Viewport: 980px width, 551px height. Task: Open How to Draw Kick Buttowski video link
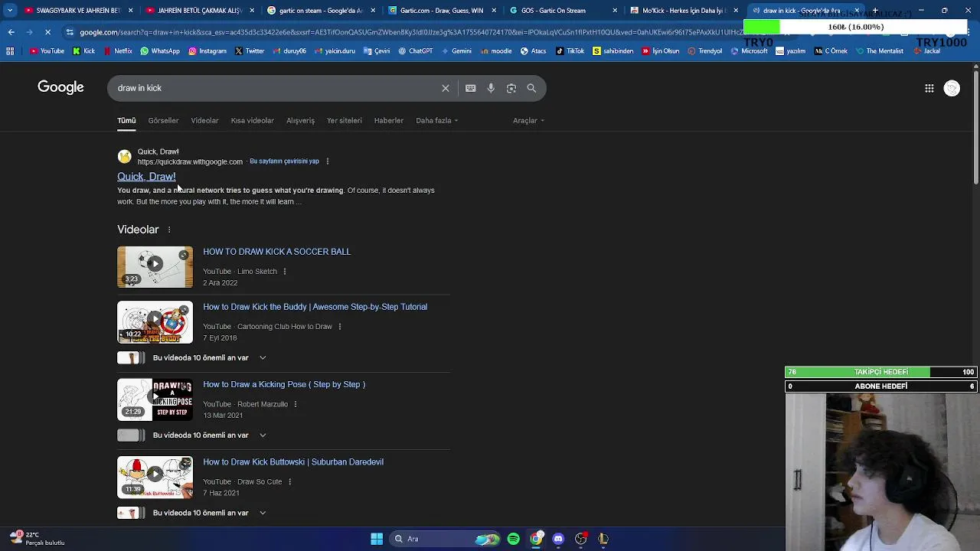pyautogui.click(x=293, y=462)
